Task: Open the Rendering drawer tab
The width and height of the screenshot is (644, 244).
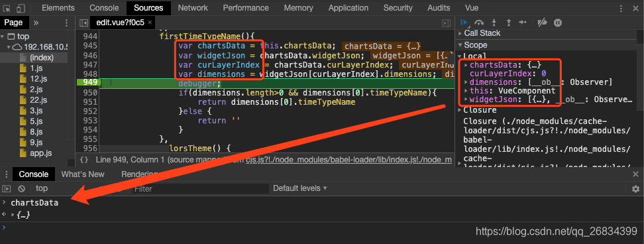Action: coord(139,174)
